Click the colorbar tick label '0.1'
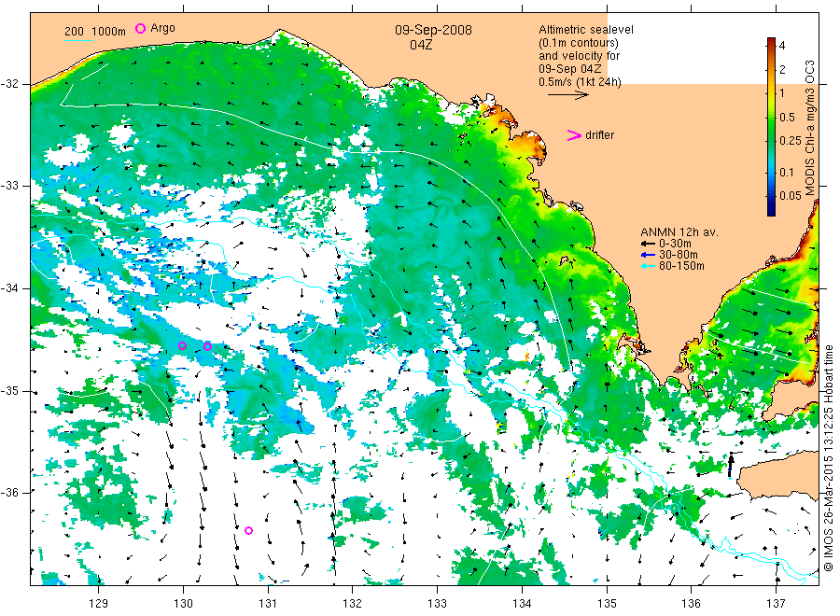840x616 pixels. coord(787,172)
